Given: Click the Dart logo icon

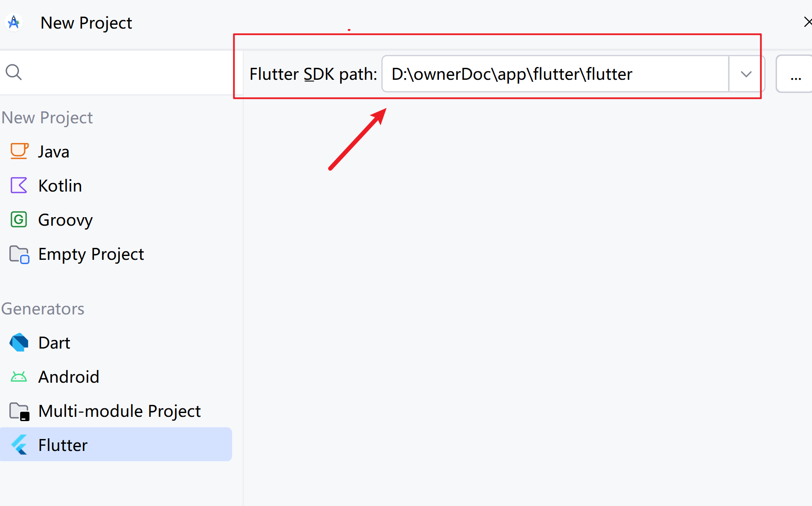Looking at the screenshot, I should (19, 343).
